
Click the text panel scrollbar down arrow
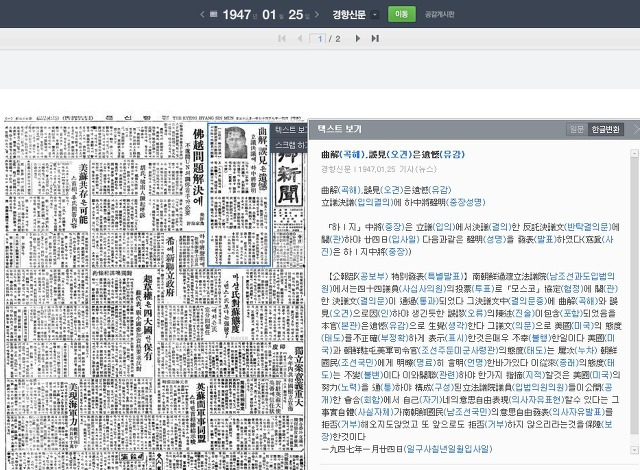tap(634, 450)
